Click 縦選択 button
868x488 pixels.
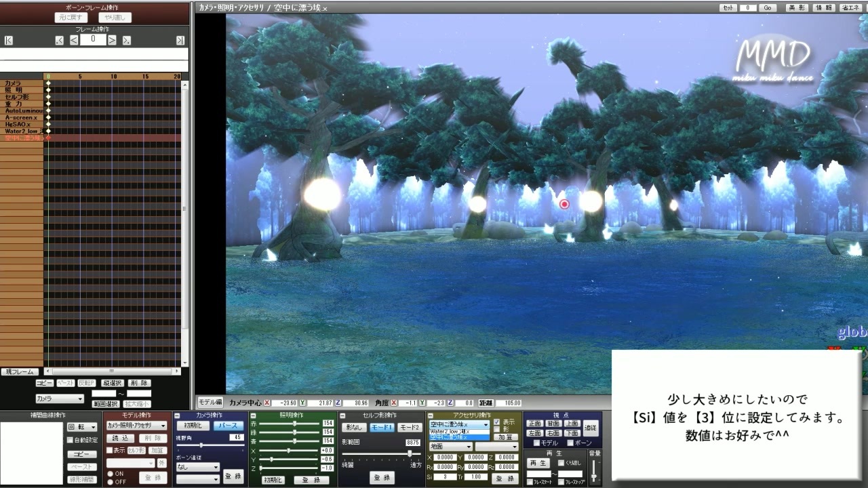click(x=112, y=383)
